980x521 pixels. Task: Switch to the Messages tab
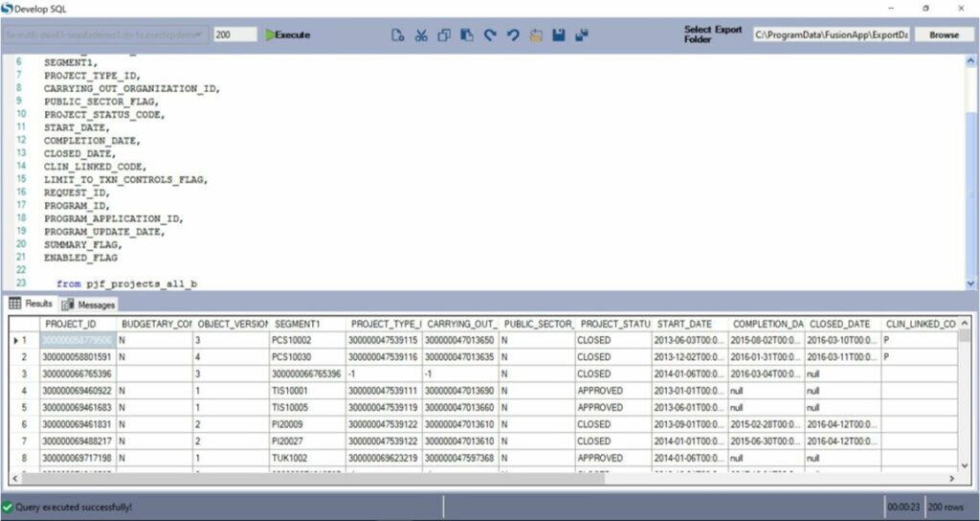pos(89,305)
